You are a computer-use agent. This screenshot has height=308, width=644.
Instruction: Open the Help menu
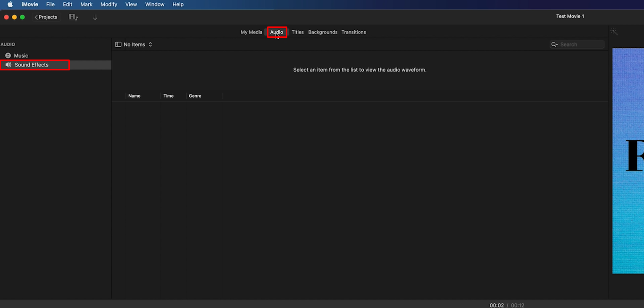pos(178,4)
